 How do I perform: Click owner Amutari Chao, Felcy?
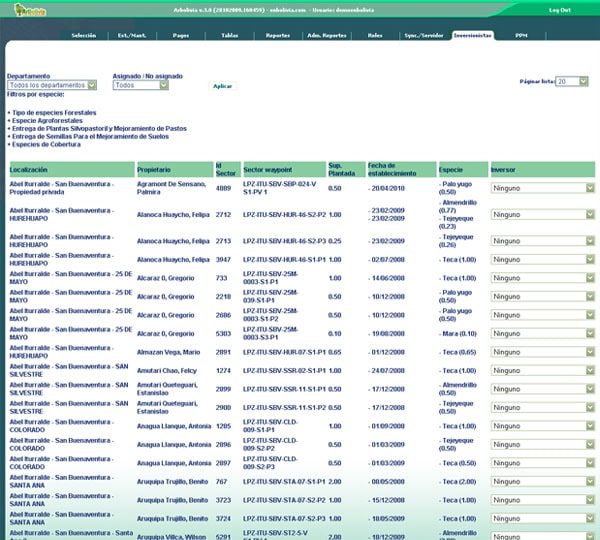click(167, 370)
